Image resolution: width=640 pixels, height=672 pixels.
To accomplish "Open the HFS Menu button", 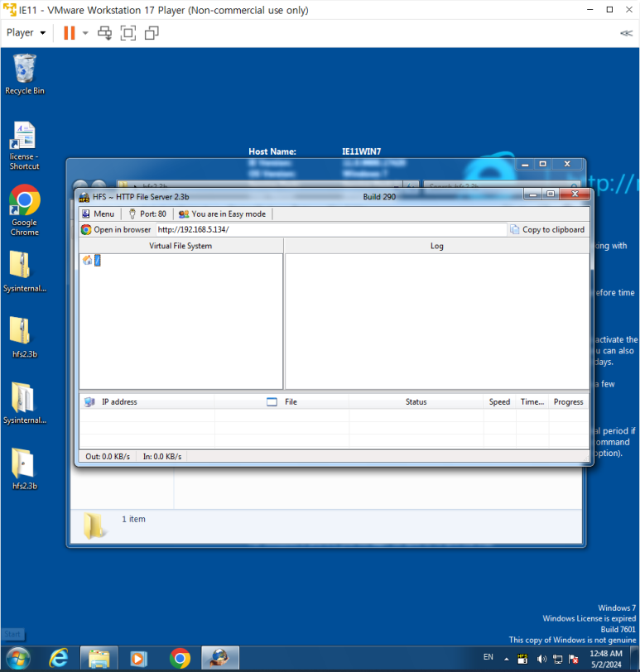I will (x=99, y=214).
